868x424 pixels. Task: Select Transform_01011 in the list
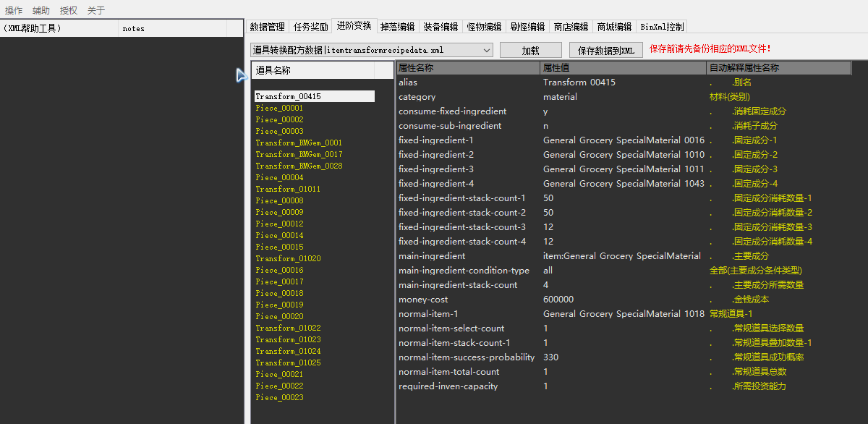point(288,189)
